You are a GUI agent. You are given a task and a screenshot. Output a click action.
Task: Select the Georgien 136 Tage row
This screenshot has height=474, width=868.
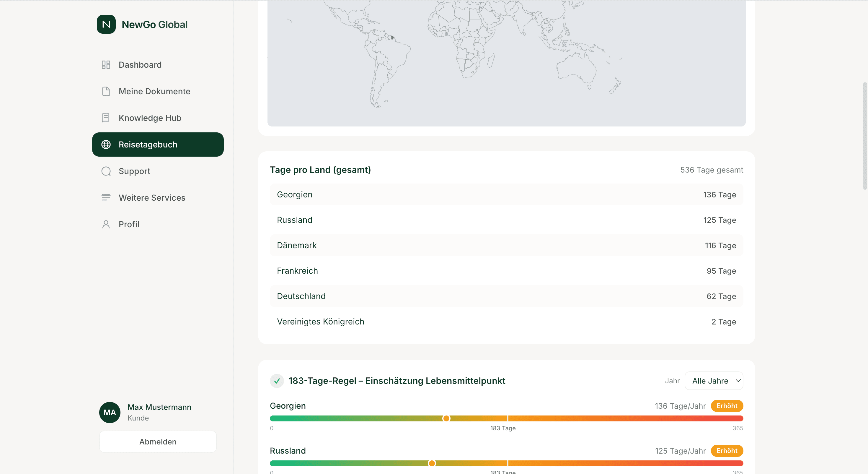pyautogui.click(x=506, y=195)
